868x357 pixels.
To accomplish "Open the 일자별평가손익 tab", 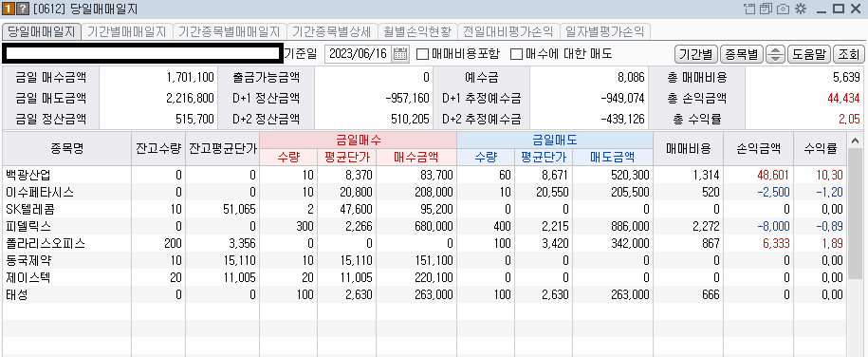I will tap(604, 31).
